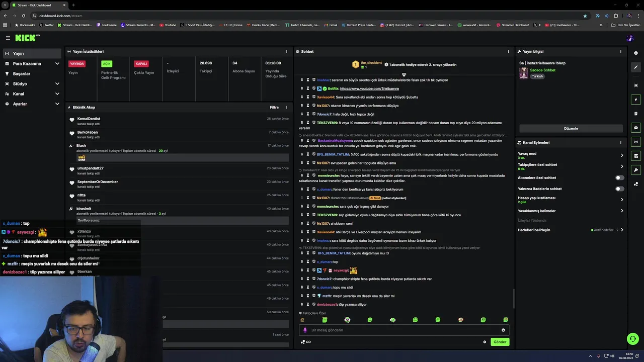Toggle Abonelere özel sohbet switch
The width and height of the screenshot is (644, 362).
620,177
